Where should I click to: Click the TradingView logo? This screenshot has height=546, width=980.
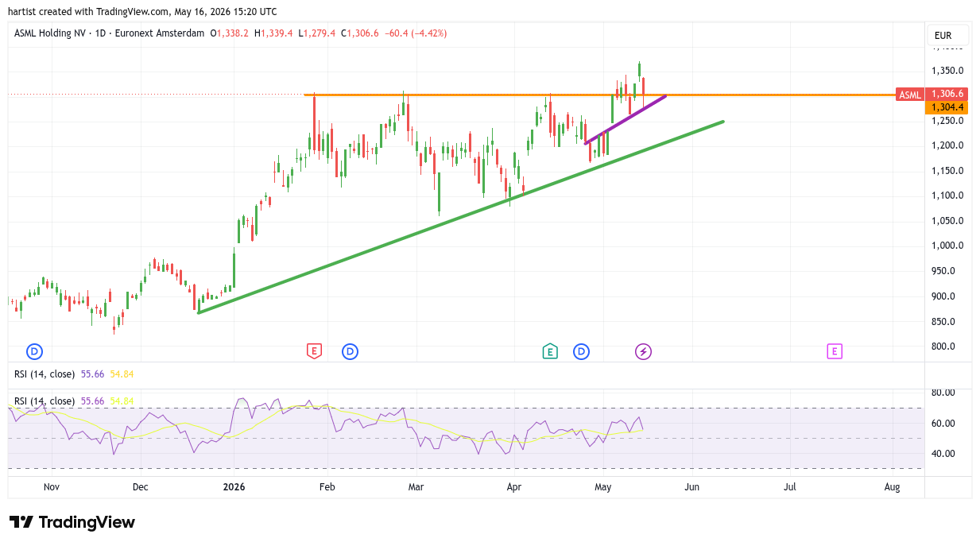(x=72, y=522)
